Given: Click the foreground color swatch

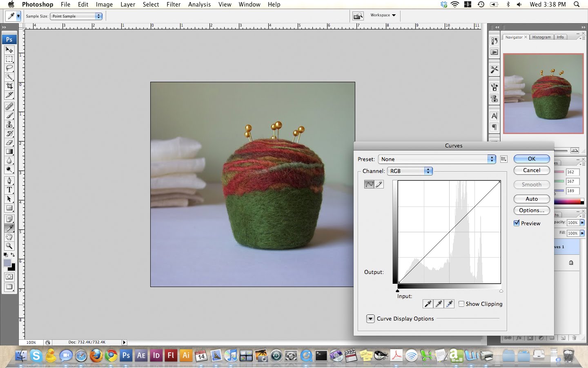Looking at the screenshot, I should [7, 262].
